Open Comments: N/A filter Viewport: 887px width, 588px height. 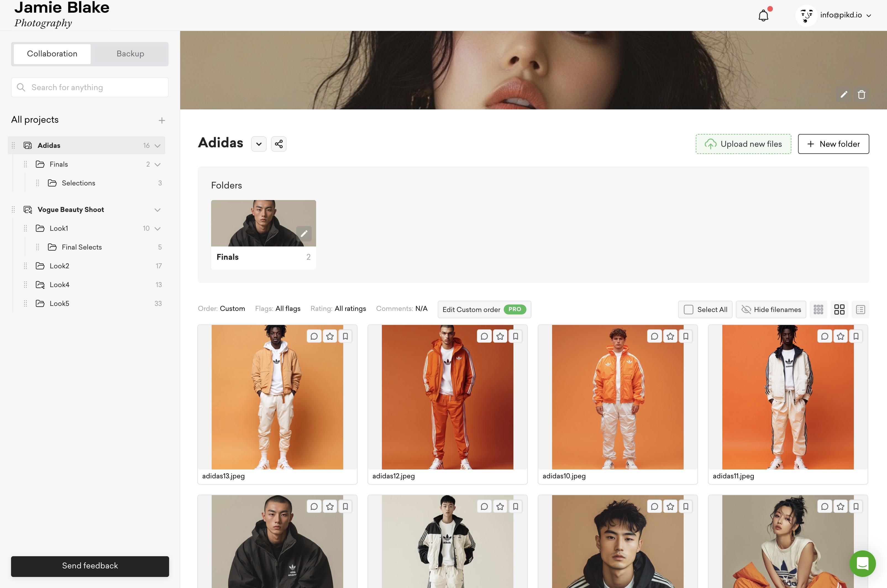pyautogui.click(x=402, y=309)
